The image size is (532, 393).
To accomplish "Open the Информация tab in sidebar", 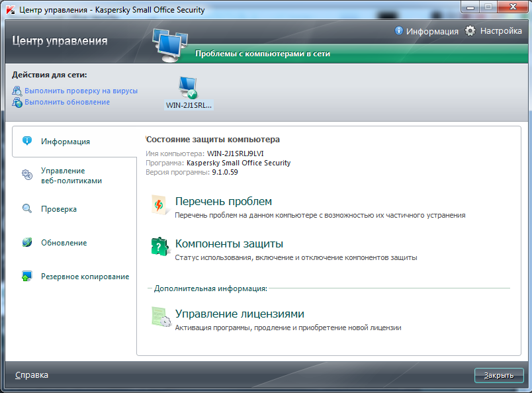I will (74, 142).
